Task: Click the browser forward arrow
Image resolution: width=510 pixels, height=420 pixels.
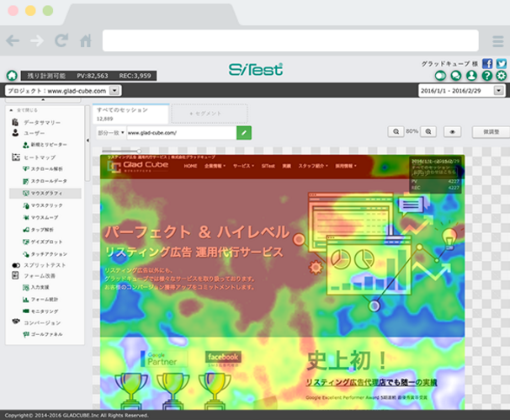Action: pyautogui.click(x=37, y=41)
